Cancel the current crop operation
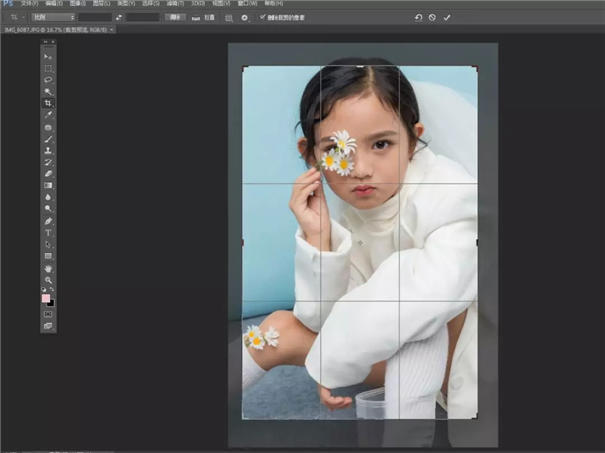The height and width of the screenshot is (453, 605). click(x=432, y=17)
